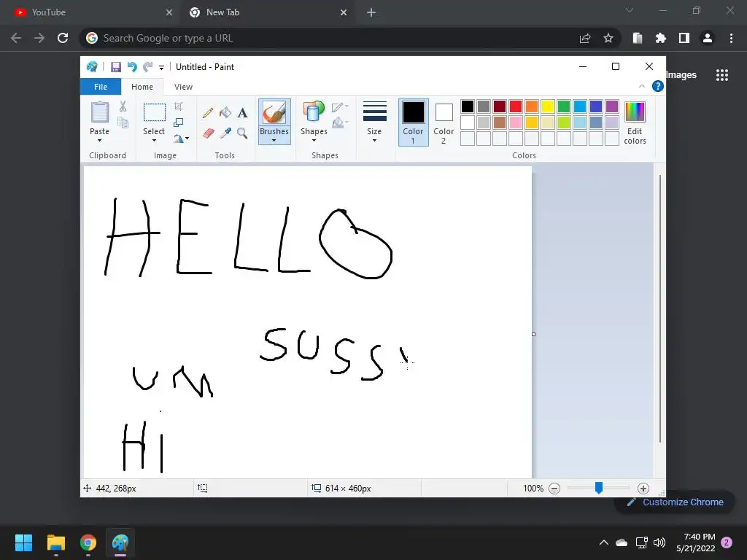Viewport: 747px width, 560px height.
Task: Click the Undo arrow in Paint title bar
Action: [132, 67]
